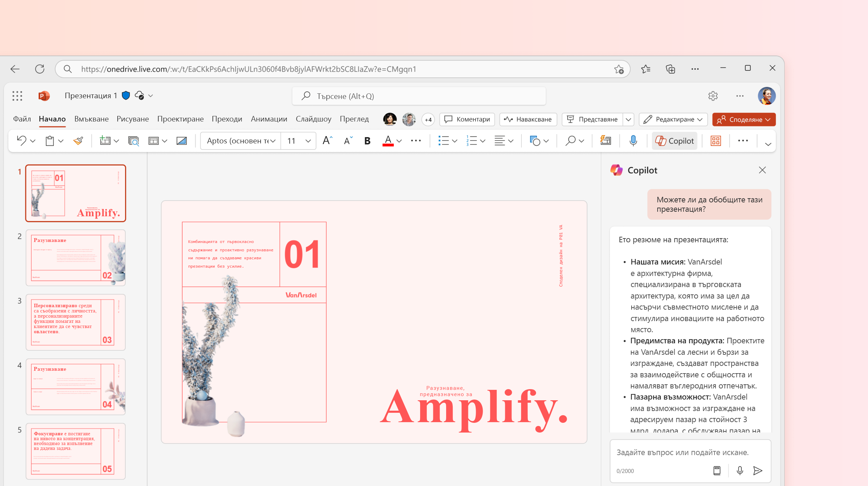This screenshot has height=486, width=868.
Task: Increase font size with large A icon
Action: point(327,141)
